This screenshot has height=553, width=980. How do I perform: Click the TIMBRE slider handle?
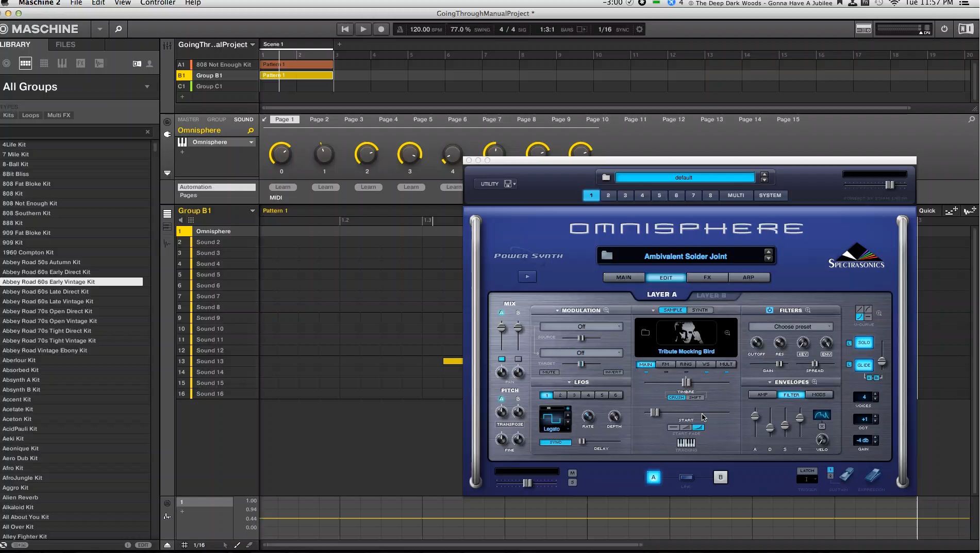[x=686, y=382]
